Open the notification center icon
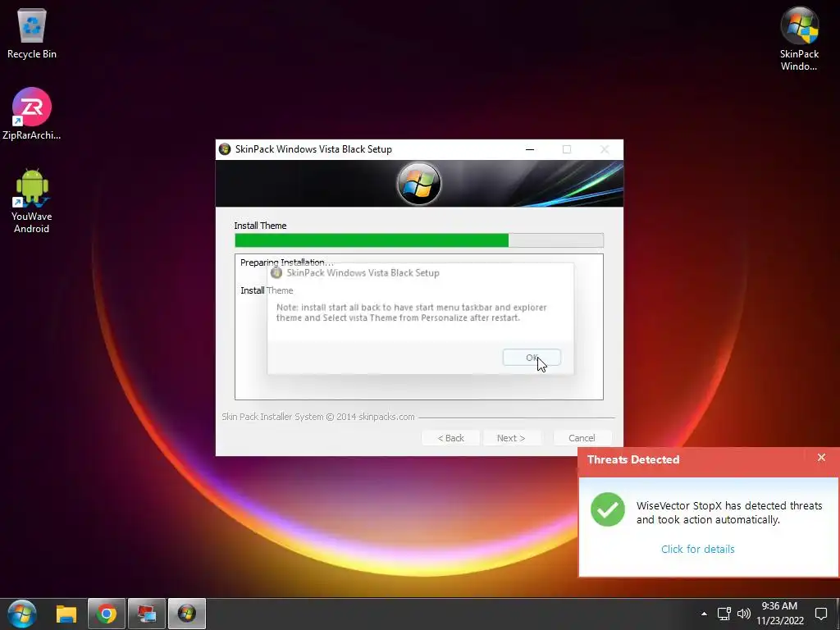The image size is (840, 630). click(820, 614)
